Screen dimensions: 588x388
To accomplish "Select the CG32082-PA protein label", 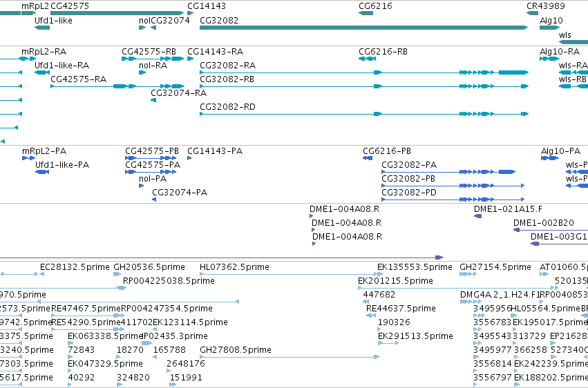I will pos(409,165).
